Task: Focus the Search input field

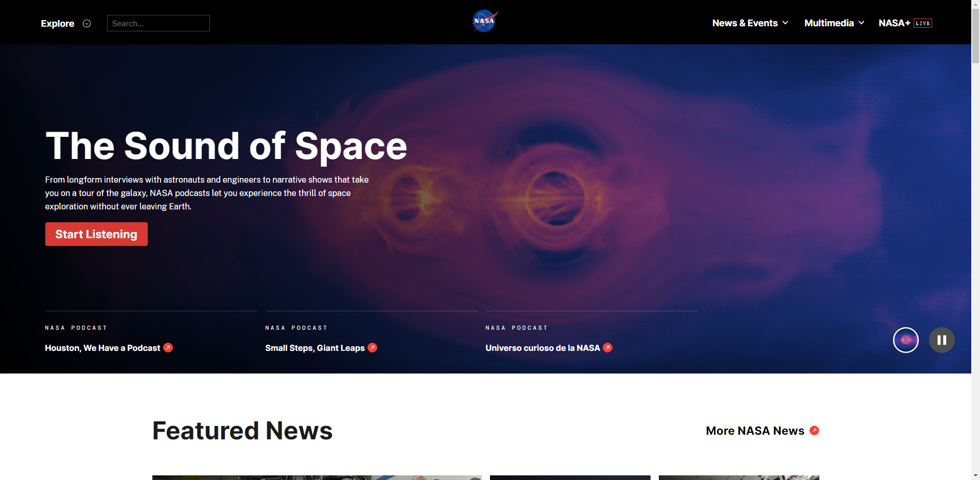Action: pos(159,23)
